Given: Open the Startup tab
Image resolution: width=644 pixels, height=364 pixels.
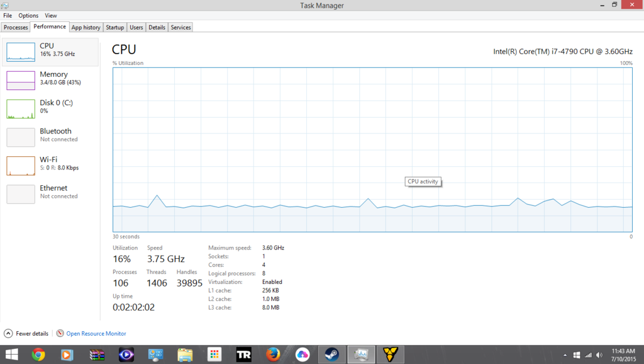Looking at the screenshot, I should tap(114, 28).
